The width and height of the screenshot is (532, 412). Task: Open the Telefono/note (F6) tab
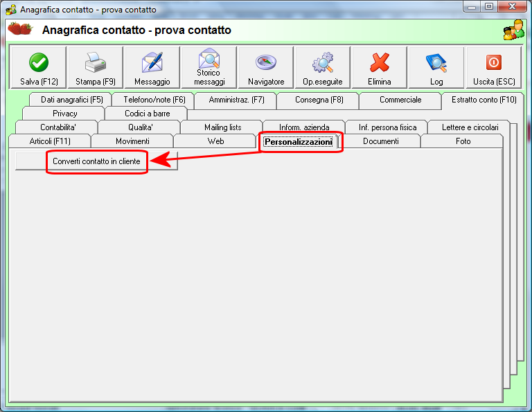154,100
